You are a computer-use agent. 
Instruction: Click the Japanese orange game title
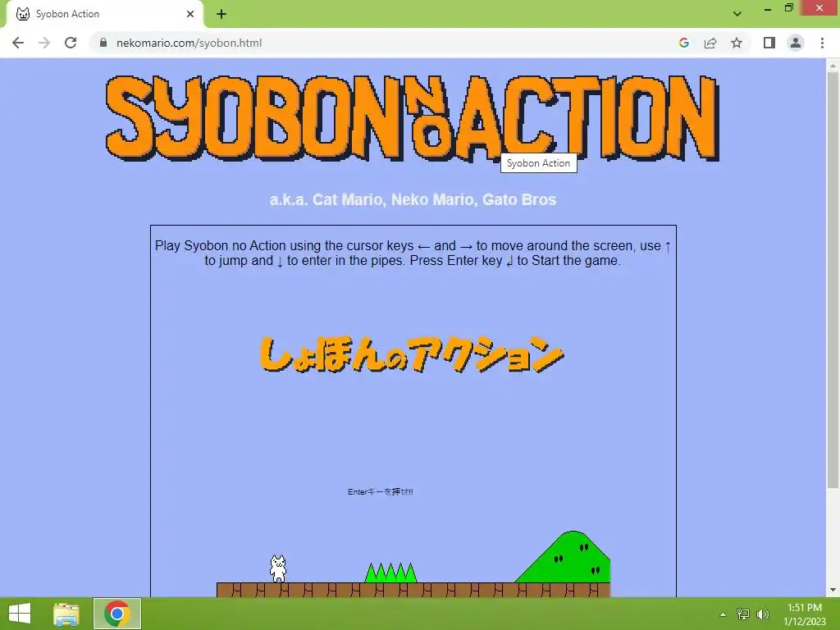[x=412, y=354]
